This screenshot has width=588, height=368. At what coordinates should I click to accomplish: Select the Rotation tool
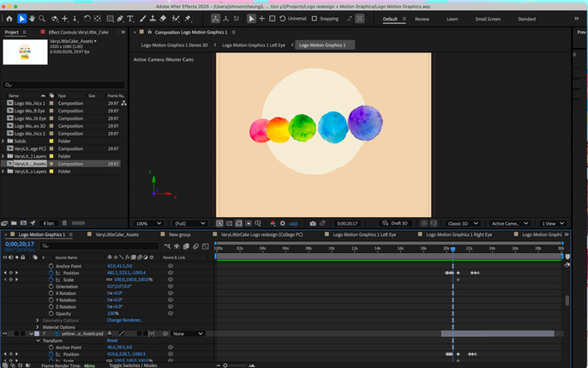[x=87, y=18]
